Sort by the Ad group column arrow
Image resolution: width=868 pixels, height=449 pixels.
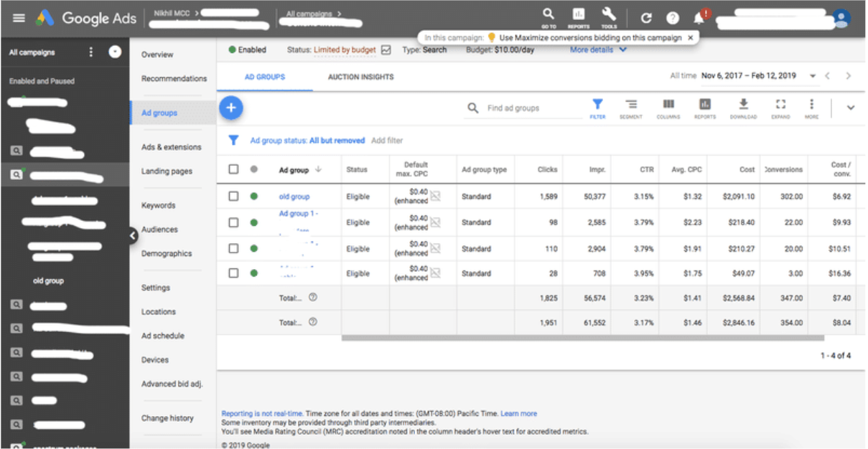(318, 170)
